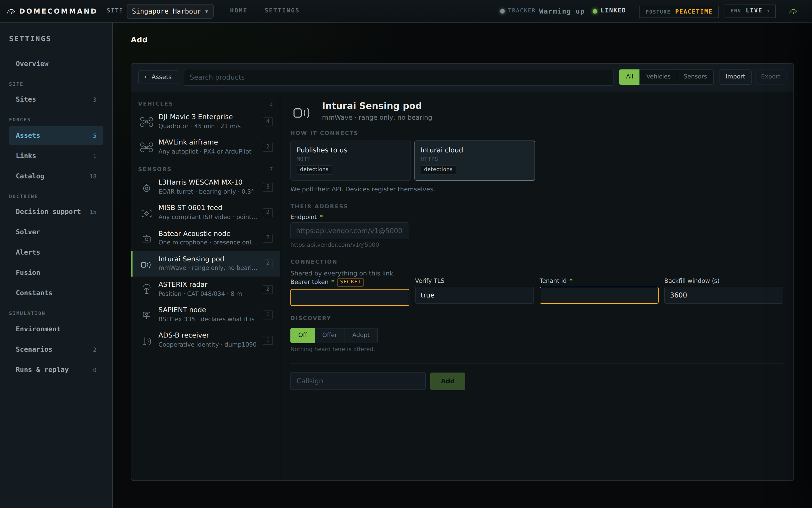Click the DomeCommand dome logo icon
812x508 pixels.
11,11
